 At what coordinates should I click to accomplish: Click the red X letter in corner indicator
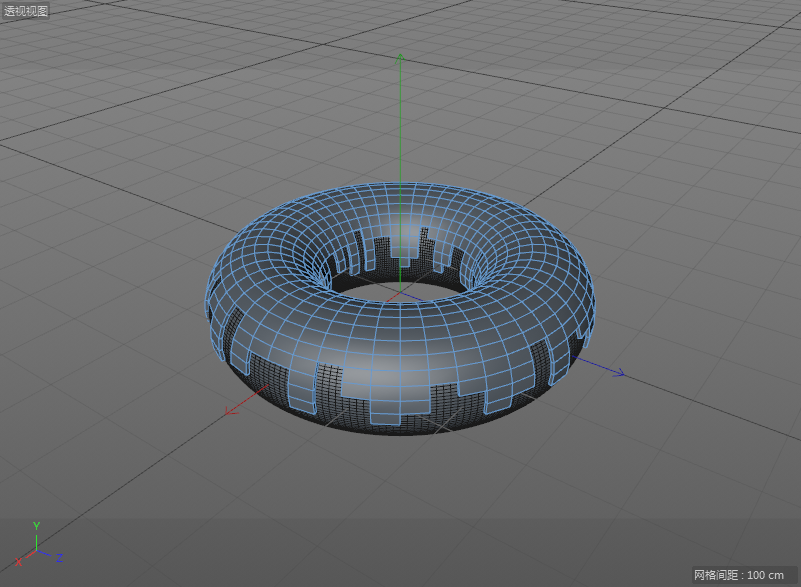coord(19,560)
